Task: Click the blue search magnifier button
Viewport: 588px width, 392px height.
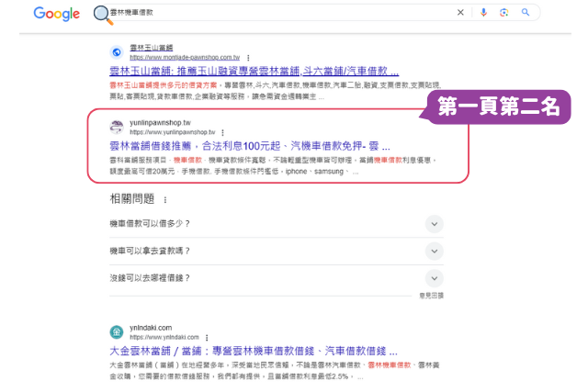Action: click(526, 12)
